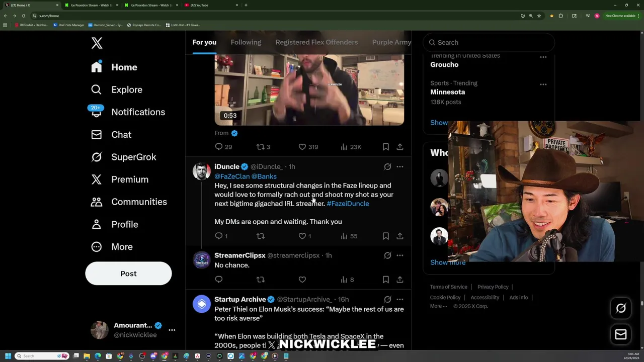
Task: Bookmark iDuncle's post
Action: 386,236
